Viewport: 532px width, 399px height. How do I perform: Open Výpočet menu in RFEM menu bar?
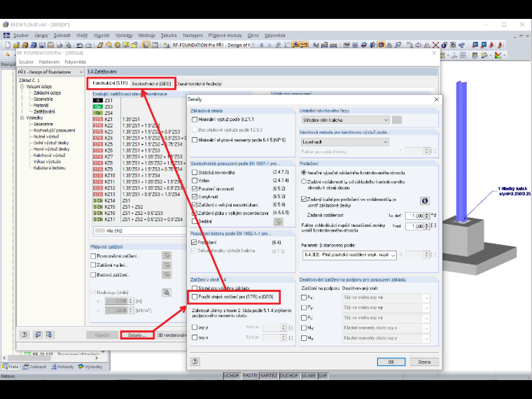(x=101, y=35)
